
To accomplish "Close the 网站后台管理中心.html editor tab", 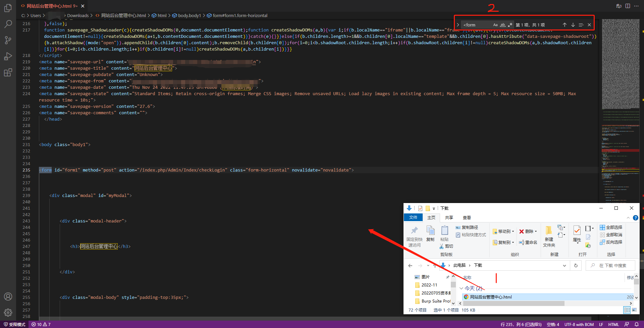I will [x=83, y=6].
